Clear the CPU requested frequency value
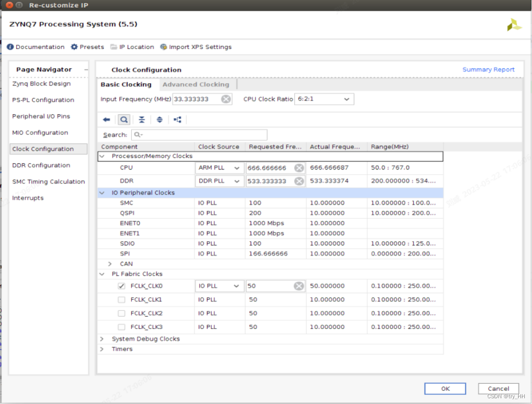The width and height of the screenshot is (532, 404). 299,168
